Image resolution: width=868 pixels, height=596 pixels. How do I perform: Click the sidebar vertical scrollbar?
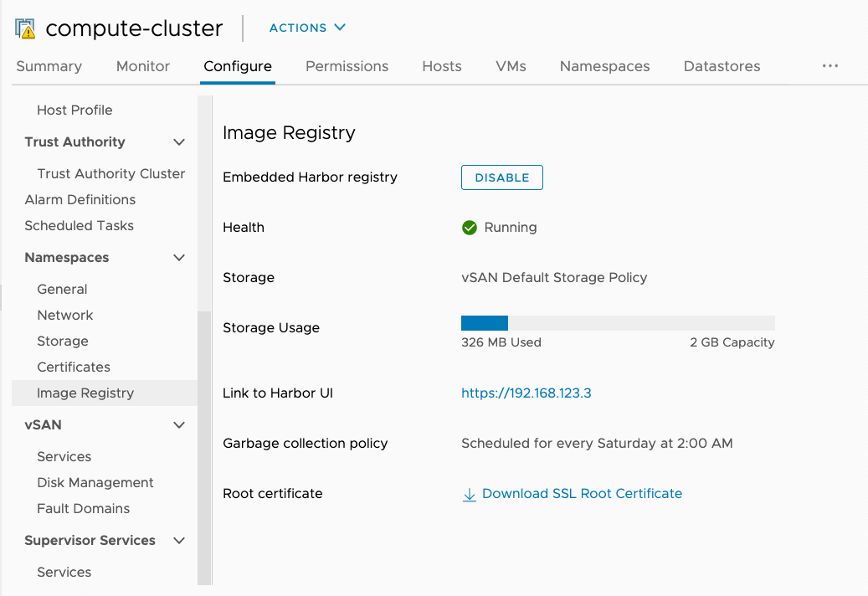(x=204, y=444)
